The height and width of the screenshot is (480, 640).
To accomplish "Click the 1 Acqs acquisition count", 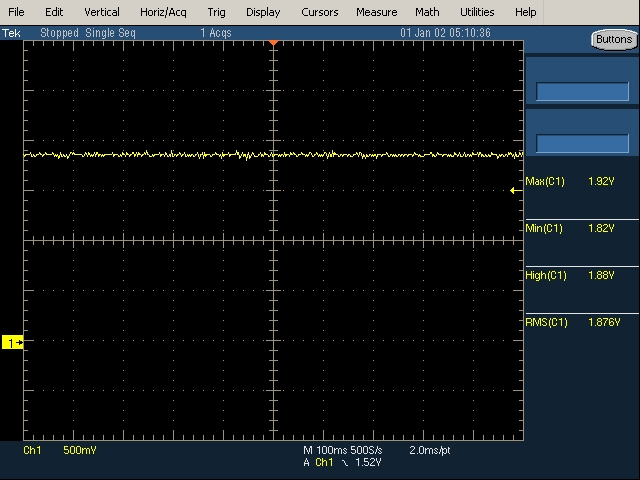I will (x=216, y=33).
